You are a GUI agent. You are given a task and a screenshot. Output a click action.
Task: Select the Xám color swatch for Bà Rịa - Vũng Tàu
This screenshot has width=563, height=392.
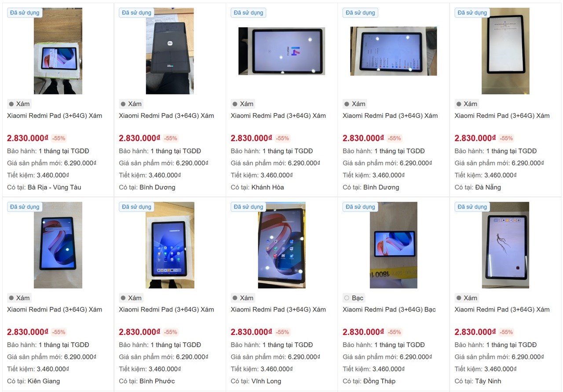[11, 104]
